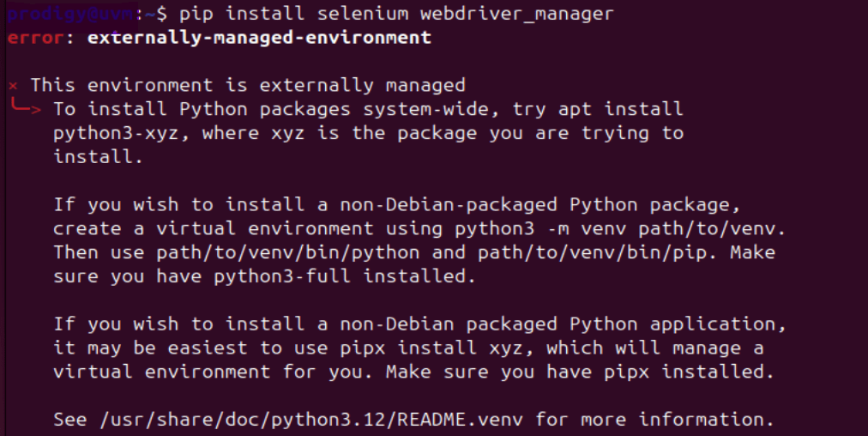
Task: Click the 'python3-full' text
Action: [x=282, y=276]
